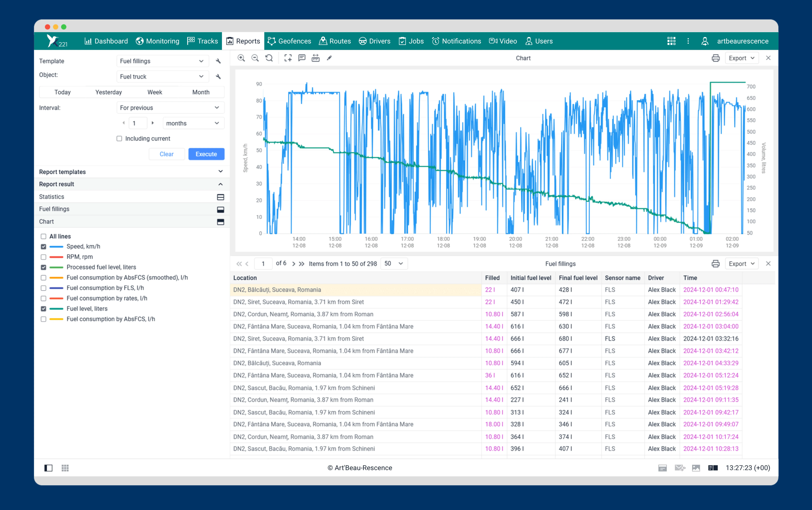Open the apps grid menu in header
Image resolution: width=812 pixels, height=510 pixels.
point(671,41)
